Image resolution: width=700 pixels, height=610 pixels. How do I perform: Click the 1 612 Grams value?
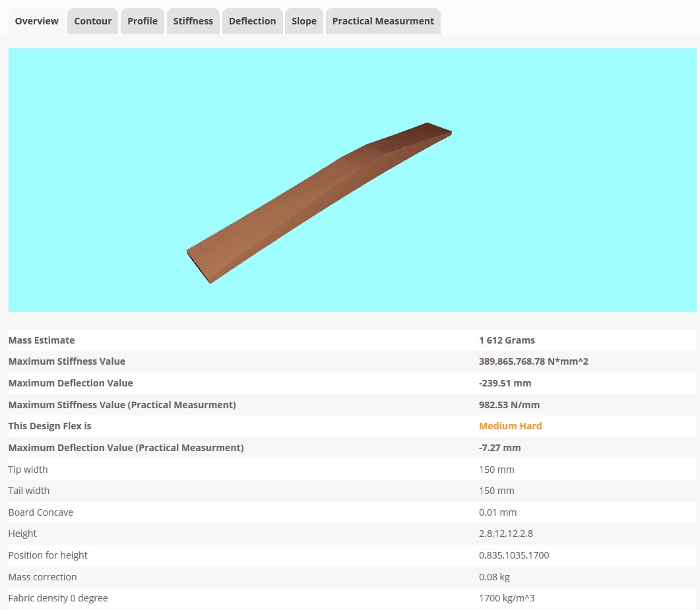(x=507, y=340)
